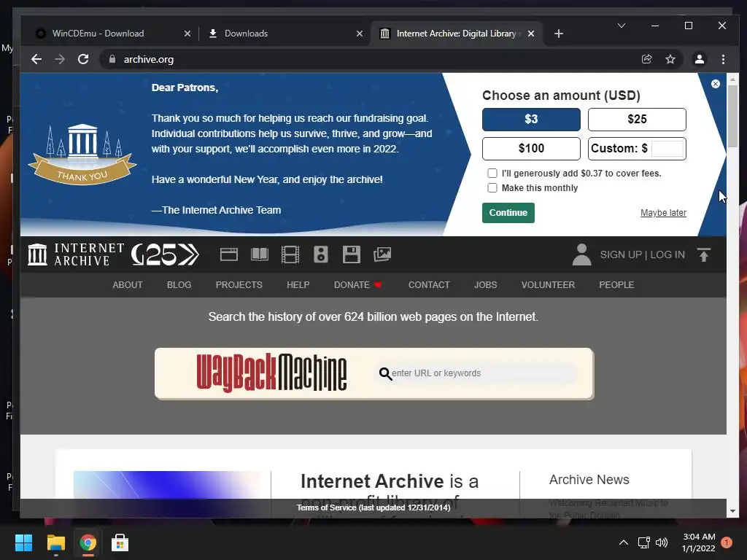Close the Downloads tab

(x=360, y=34)
